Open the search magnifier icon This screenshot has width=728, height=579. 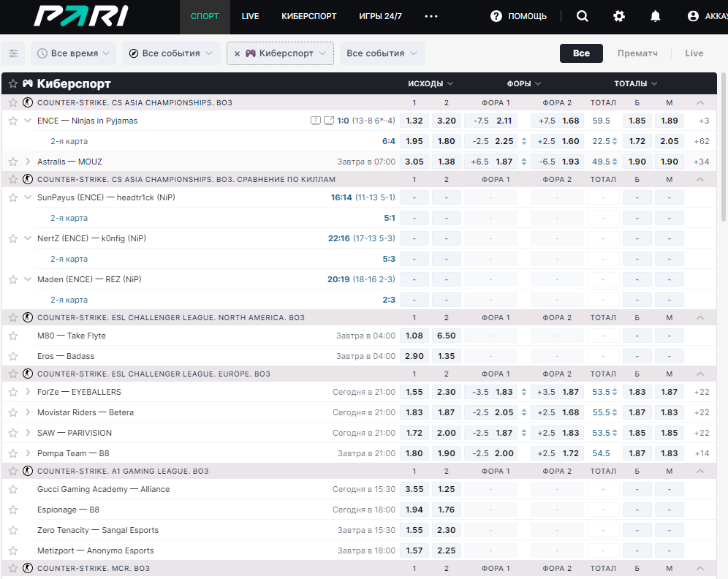coord(583,16)
